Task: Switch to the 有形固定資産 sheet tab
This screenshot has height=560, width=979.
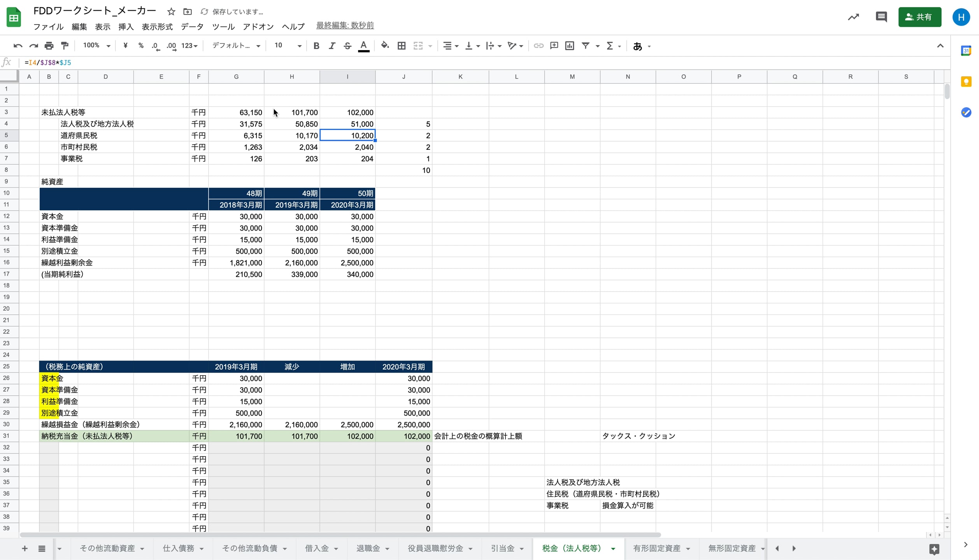Action: coord(656,548)
